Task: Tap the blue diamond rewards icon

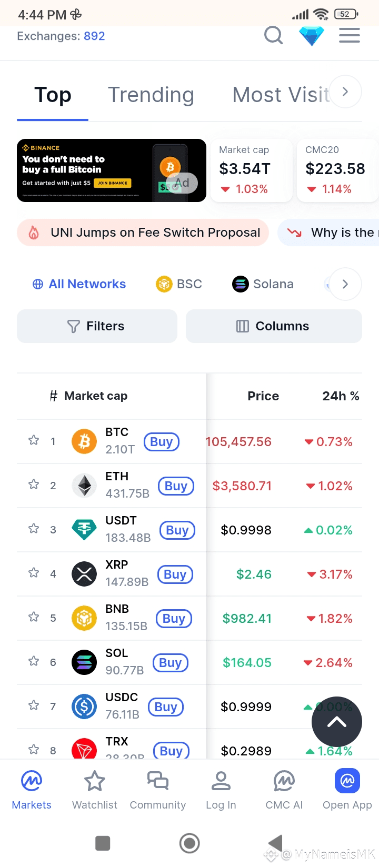Action: click(x=312, y=36)
